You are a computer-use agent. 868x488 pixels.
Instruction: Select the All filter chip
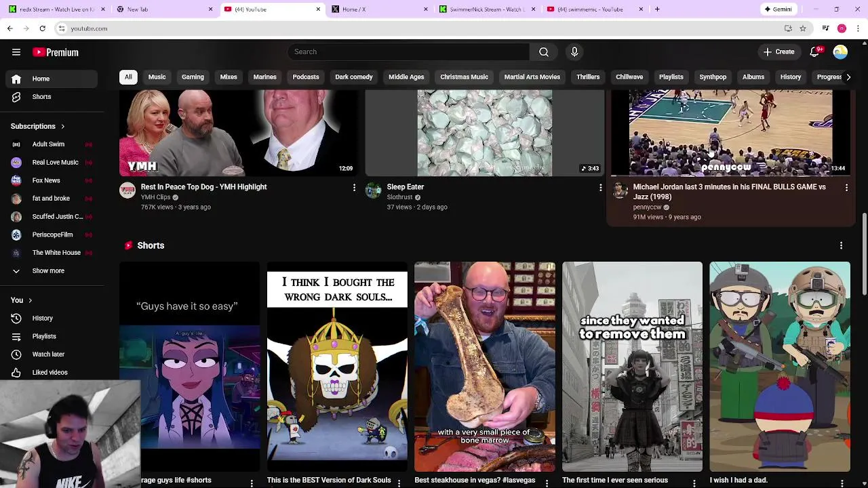pyautogui.click(x=128, y=77)
